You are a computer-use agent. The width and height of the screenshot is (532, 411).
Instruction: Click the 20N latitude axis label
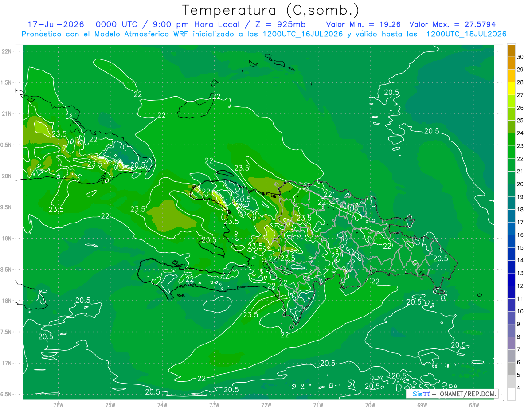pos(7,176)
